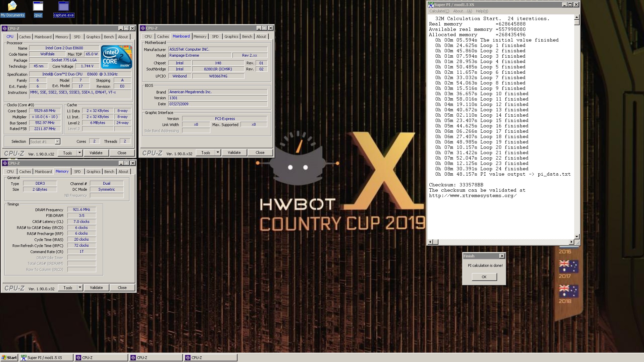Click the FSB:DRAM value 3:5
This screenshot has height=362, width=644.
coord(82,216)
